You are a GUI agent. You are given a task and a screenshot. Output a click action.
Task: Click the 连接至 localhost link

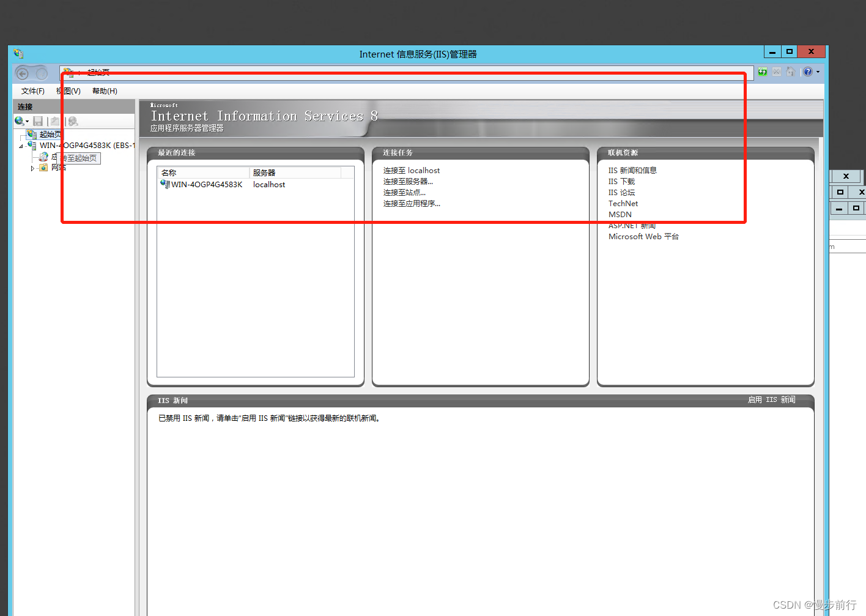click(x=411, y=170)
